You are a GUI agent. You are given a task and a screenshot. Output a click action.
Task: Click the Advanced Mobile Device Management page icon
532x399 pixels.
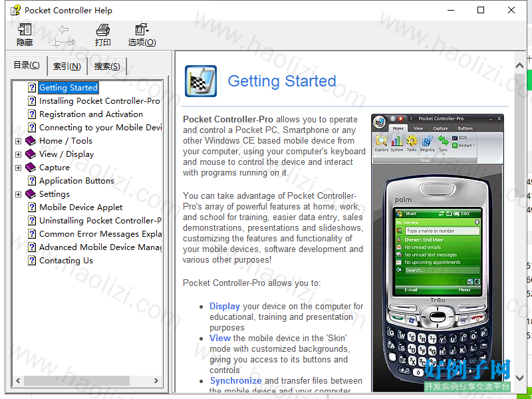pos(31,247)
